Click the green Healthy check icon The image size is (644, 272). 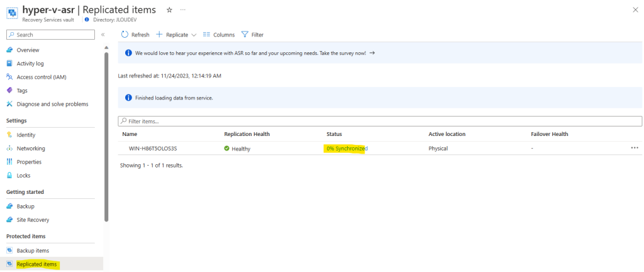click(226, 149)
